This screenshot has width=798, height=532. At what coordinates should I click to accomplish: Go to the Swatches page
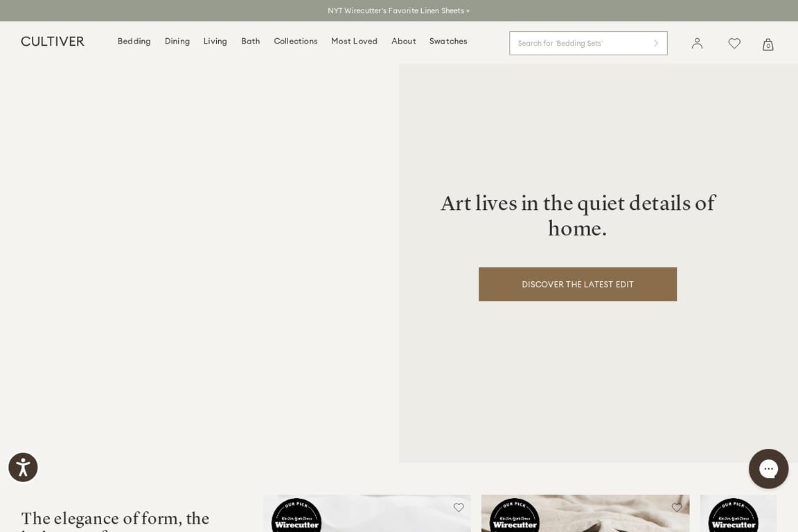tap(448, 42)
